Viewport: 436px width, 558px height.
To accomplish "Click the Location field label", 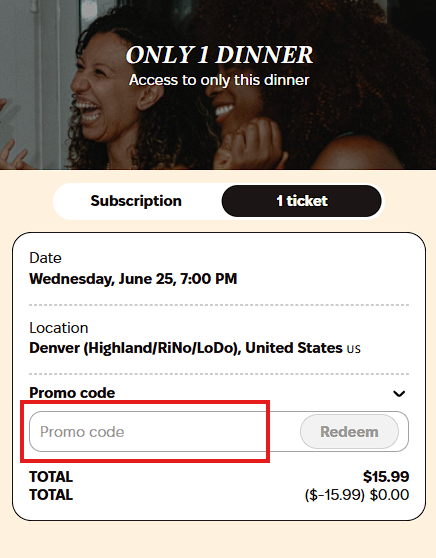I will point(59,328).
